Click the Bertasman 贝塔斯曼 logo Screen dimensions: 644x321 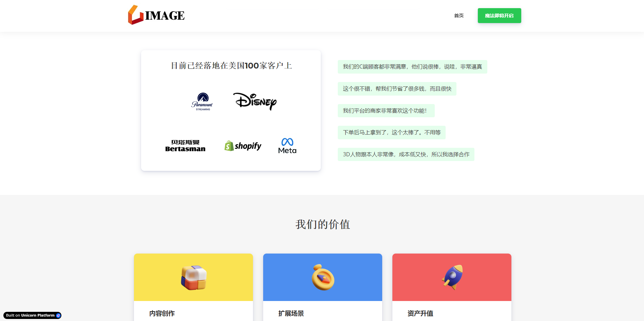185,146
